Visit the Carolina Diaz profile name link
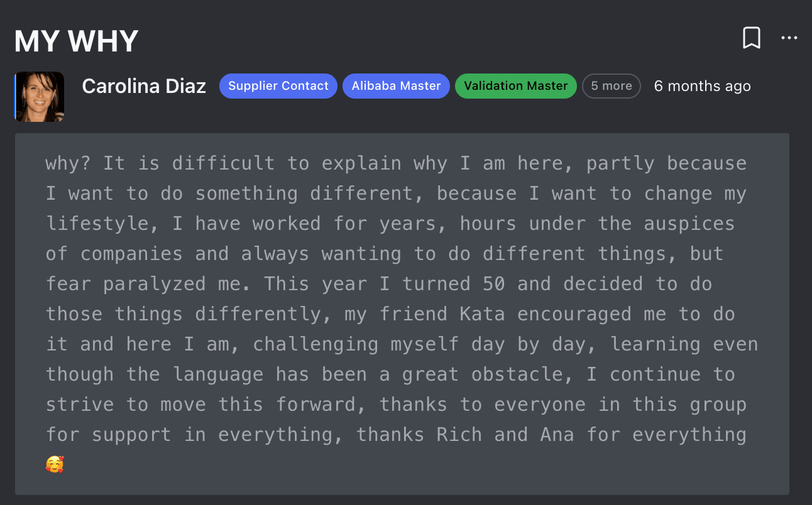 pyautogui.click(x=144, y=86)
